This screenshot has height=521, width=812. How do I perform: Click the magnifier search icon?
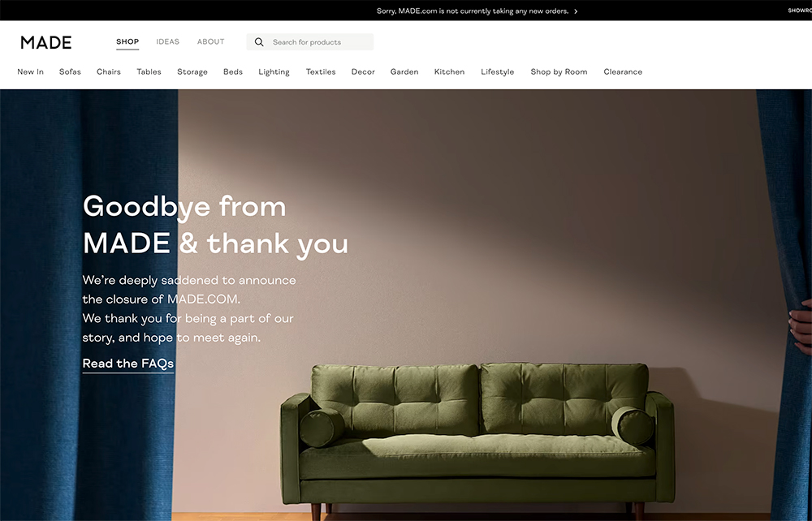[259, 42]
